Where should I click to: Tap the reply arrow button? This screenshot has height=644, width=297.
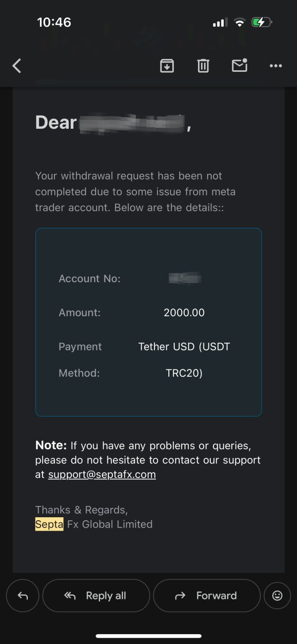tap(23, 596)
